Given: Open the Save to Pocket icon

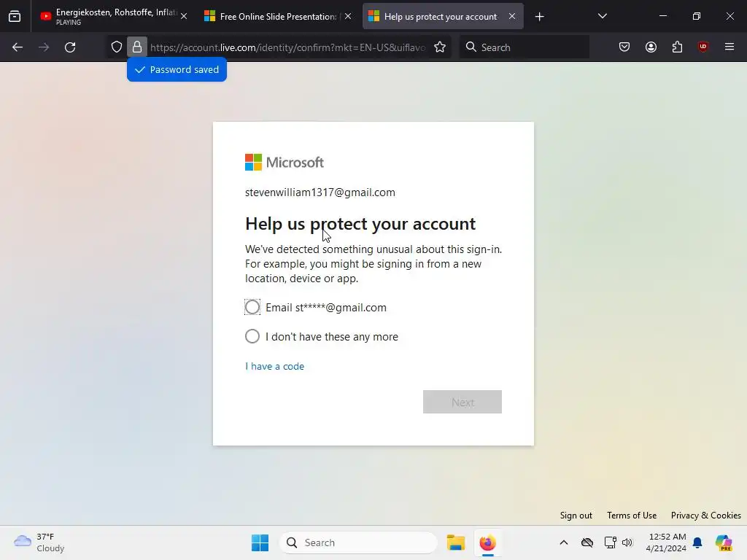Looking at the screenshot, I should click(x=624, y=47).
